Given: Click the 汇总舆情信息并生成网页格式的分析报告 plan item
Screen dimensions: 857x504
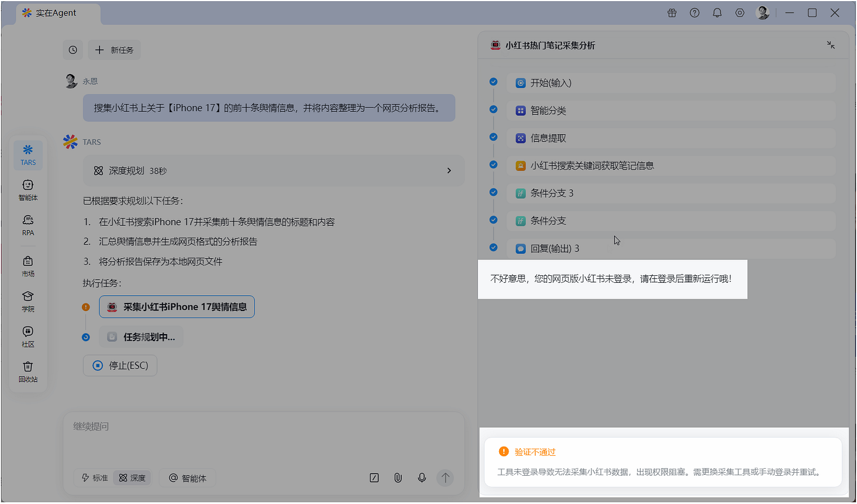Looking at the screenshot, I should click(178, 242).
